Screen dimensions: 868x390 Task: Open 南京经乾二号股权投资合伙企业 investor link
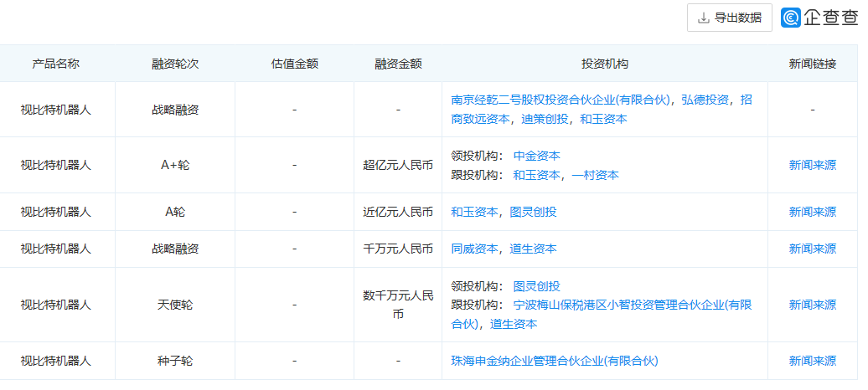coord(561,100)
